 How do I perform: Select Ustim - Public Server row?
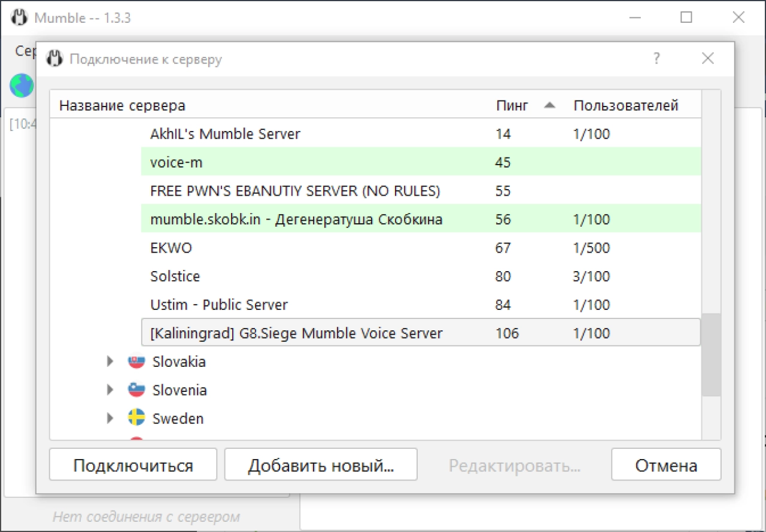[x=421, y=305]
